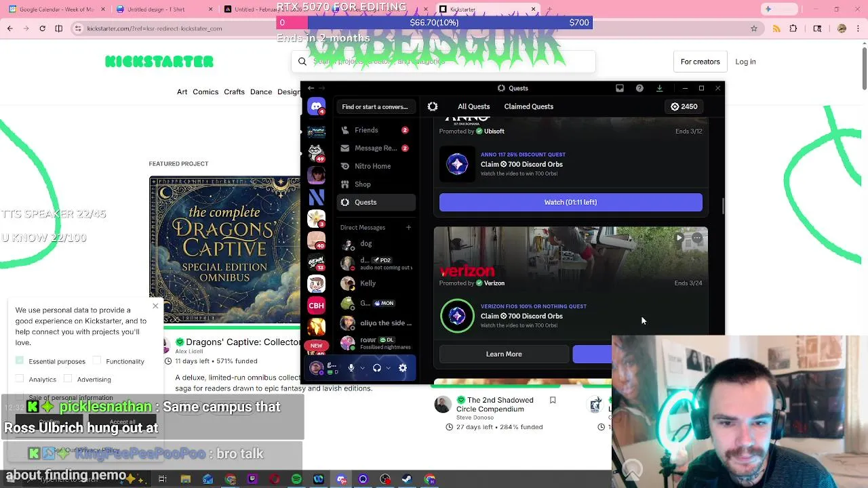Open Discord User Settings gear
Image resolution: width=868 pixels, height=488 pixels.
[403, 368]
